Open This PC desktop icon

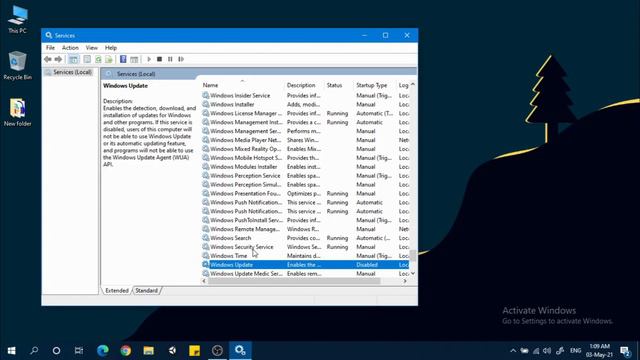pos(17,20)
